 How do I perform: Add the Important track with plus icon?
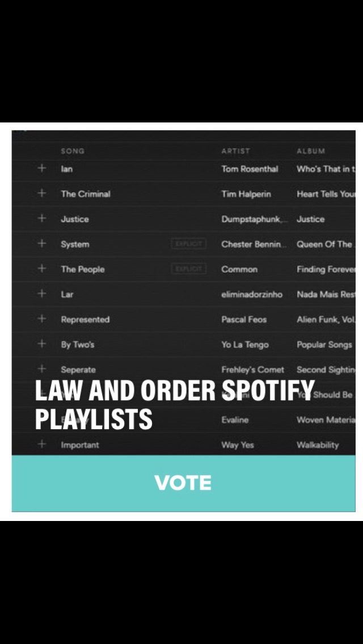tap(41, 444)
